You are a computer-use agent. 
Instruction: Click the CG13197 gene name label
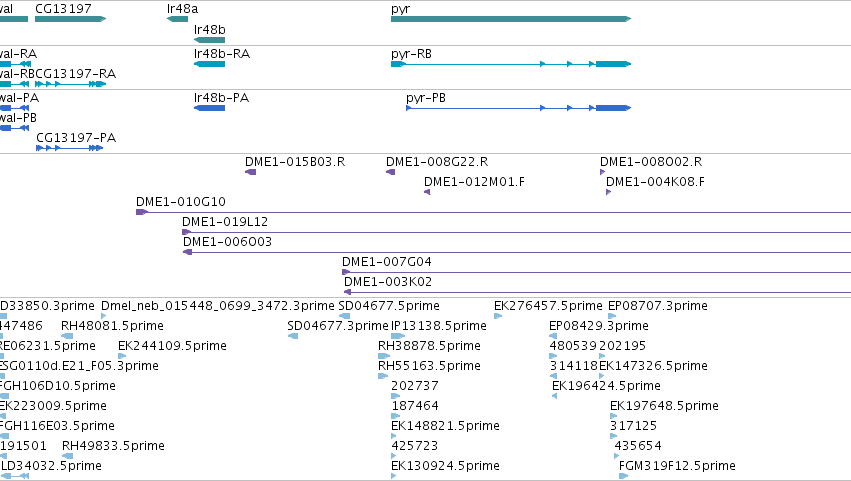pos(63,9)
